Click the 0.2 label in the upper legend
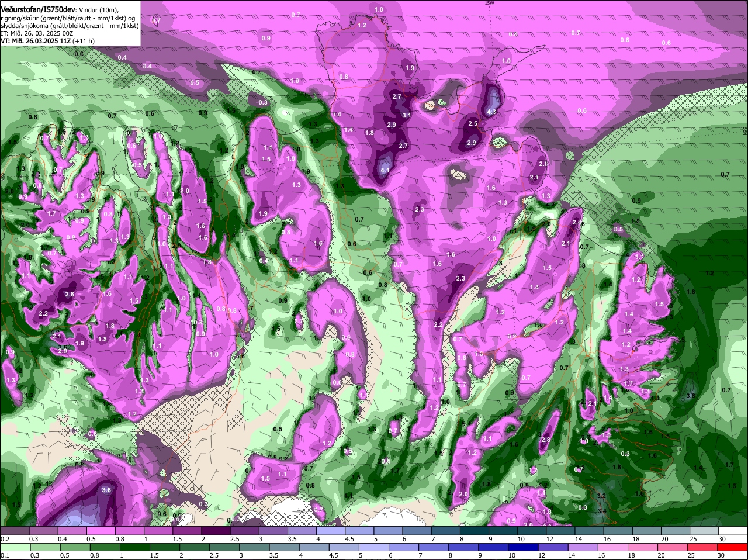Screen dimensions: 748x560 (5, 539)
